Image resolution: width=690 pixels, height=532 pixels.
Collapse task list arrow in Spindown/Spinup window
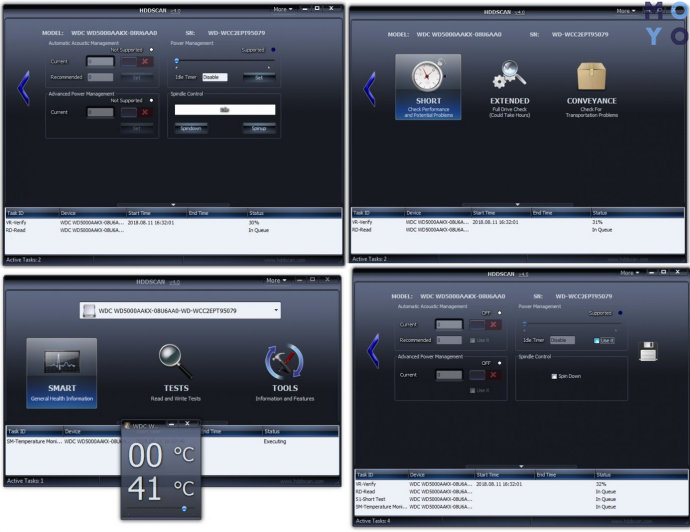173,205
